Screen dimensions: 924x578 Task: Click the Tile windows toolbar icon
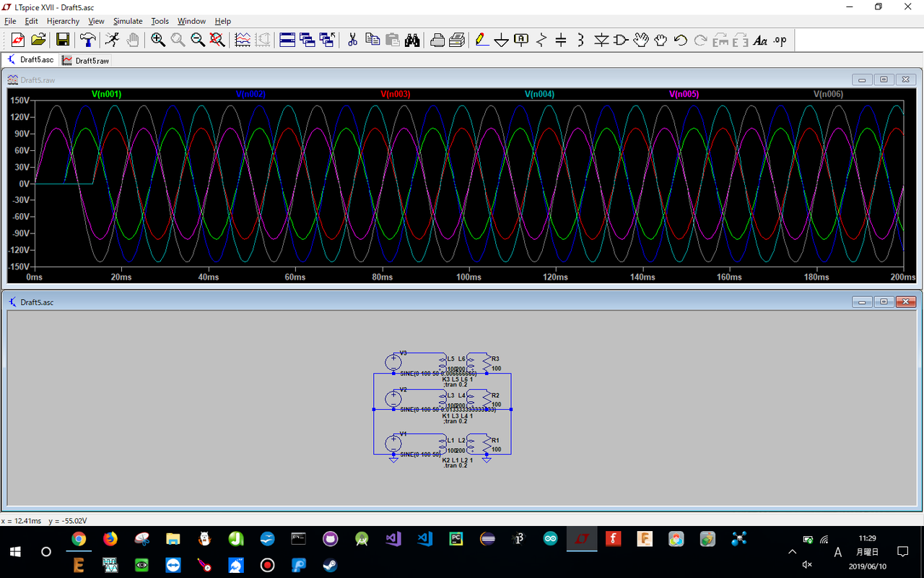coord(287,40)
